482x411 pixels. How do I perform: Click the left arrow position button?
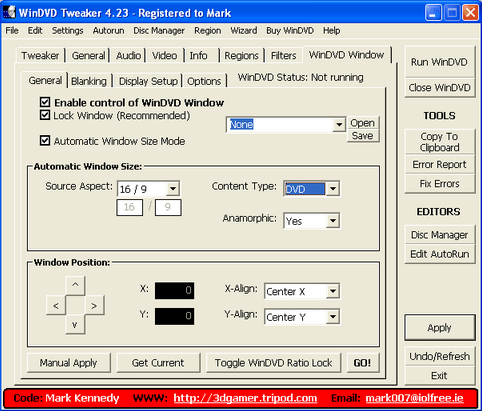pyautogui.click(x=56, y=305)
